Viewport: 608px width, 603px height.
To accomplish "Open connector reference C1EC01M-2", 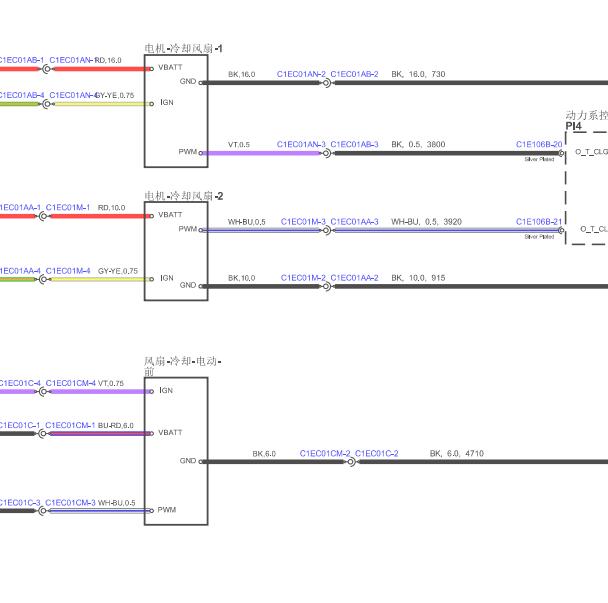I will 303,278.
